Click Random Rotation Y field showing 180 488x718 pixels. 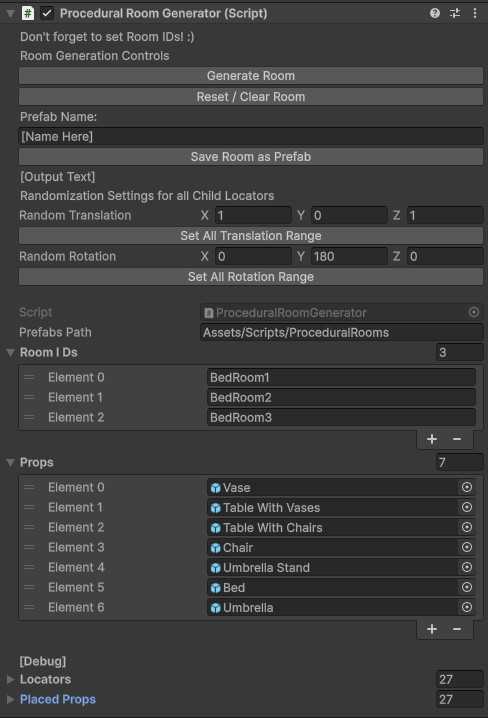(349, 256)
